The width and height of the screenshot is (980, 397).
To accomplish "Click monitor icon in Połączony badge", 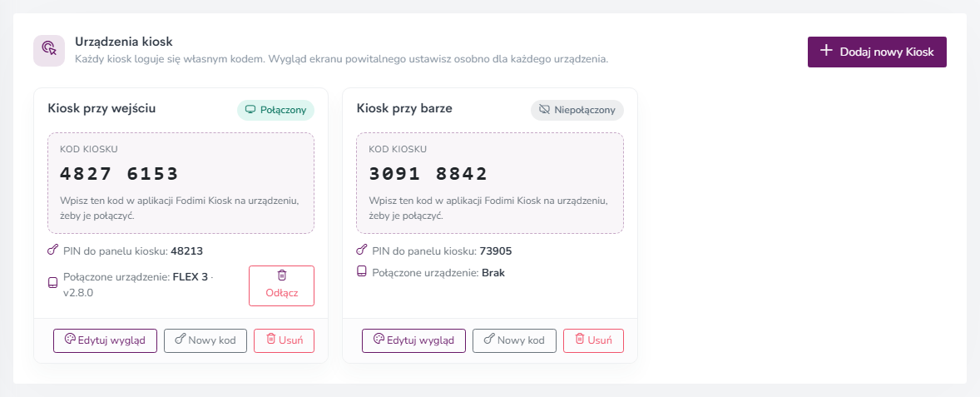I will pyautogui.click(x=250, y=110).
